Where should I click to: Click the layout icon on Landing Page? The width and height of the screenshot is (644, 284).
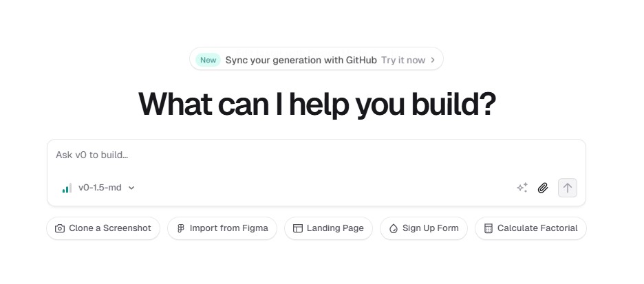(298, 228)
